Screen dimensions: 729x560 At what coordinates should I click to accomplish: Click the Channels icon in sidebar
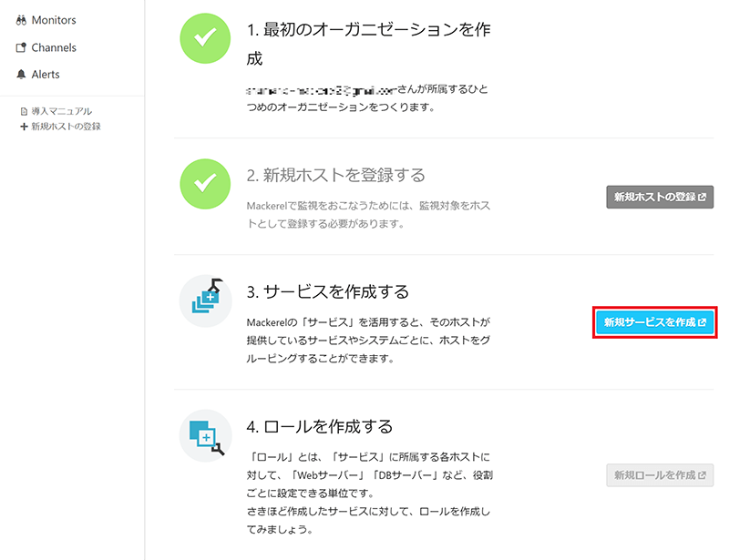point(21,48)
